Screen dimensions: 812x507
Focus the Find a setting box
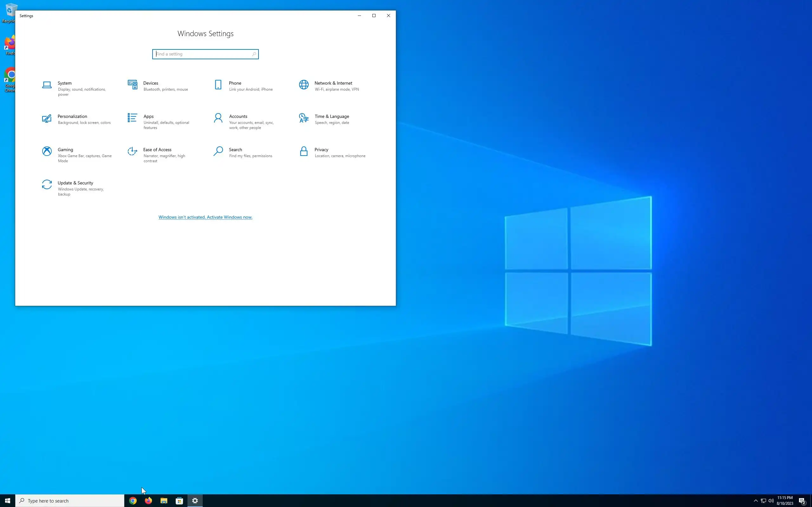coord(203,54)
